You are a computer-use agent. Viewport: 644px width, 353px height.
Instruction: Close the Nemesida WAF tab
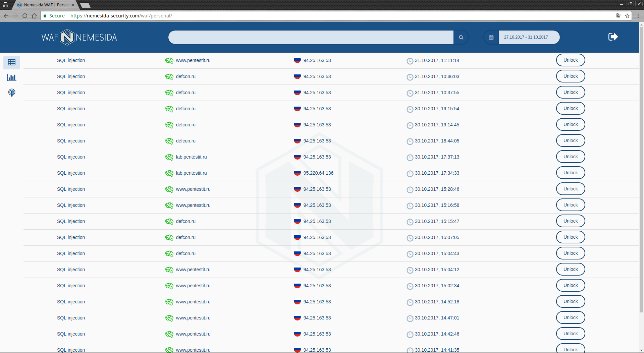click(73, 5)
